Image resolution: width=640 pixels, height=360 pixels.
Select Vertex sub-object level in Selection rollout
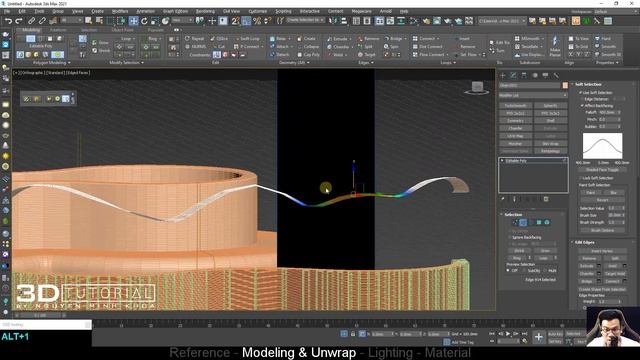pos(515,222)
